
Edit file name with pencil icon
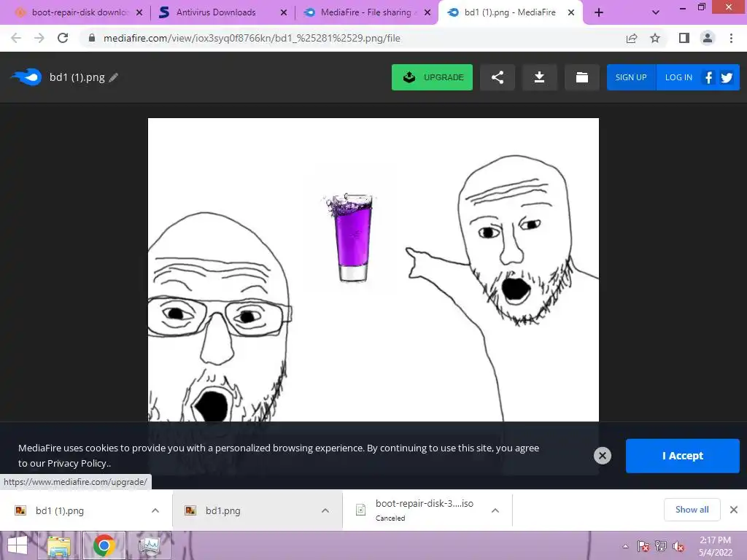coord(113,77)
